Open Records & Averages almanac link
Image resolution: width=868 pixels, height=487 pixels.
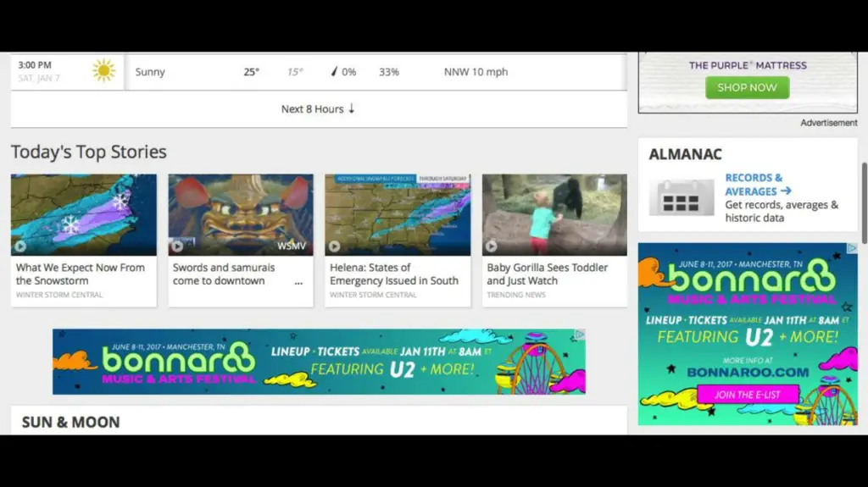pyautogui.click(x=758, y=185)
